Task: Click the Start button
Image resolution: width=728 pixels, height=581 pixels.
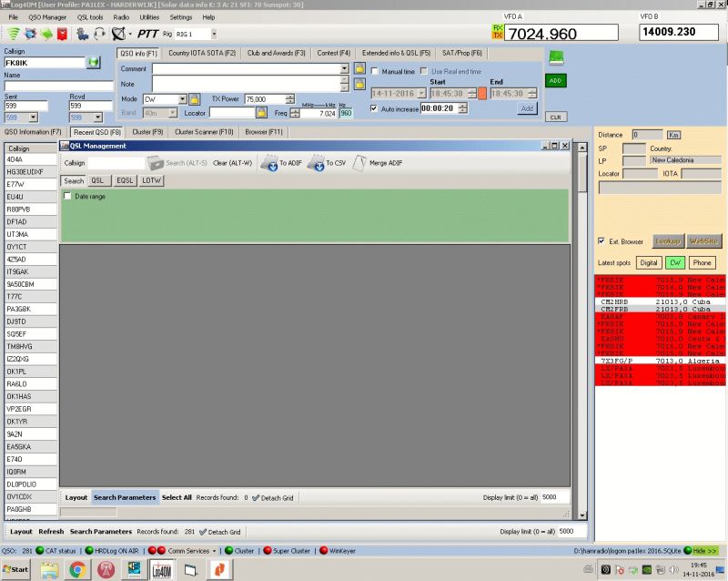Action: point(15,569)
